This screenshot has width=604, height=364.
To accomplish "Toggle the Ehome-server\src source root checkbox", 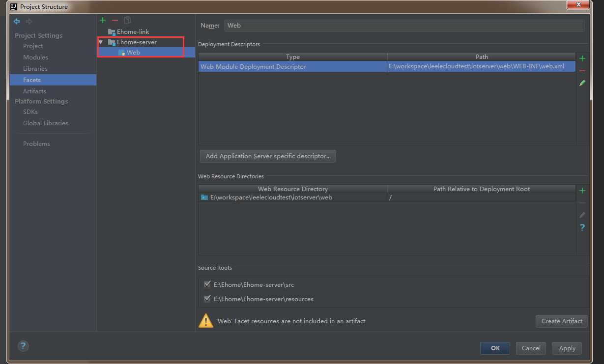I will 207,284.
